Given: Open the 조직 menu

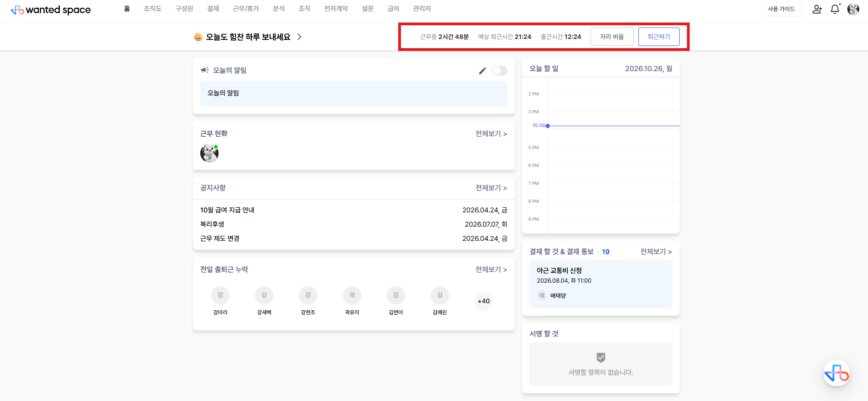Looking at the screenshot, I should coord(304,9).
